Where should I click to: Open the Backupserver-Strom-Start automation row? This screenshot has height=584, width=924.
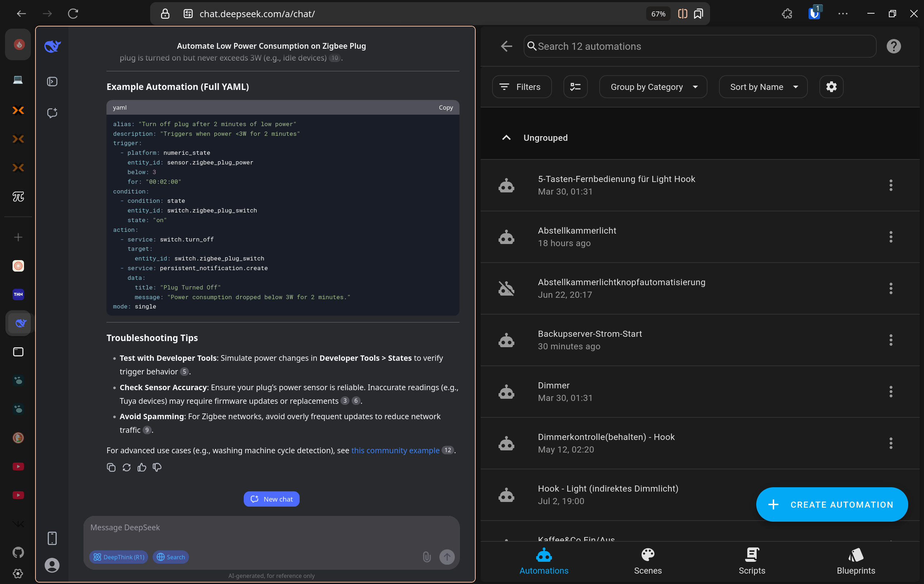700,340
